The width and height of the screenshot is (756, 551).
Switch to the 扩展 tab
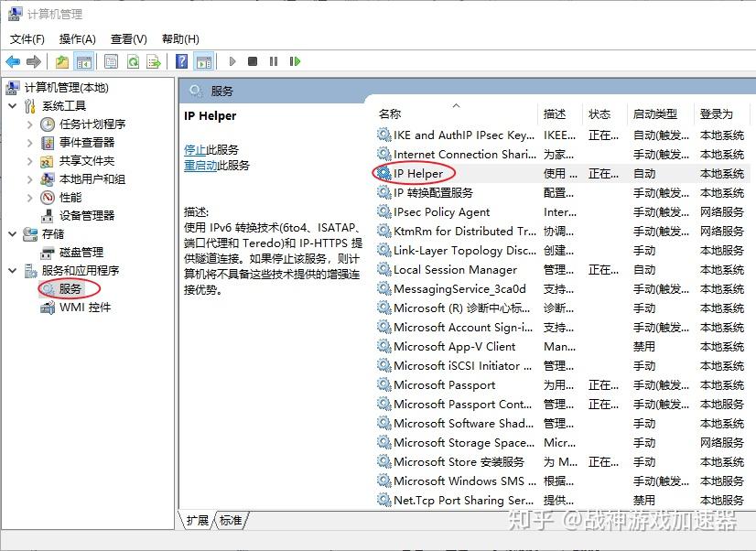pyautogui.click(x=197, y=520)
